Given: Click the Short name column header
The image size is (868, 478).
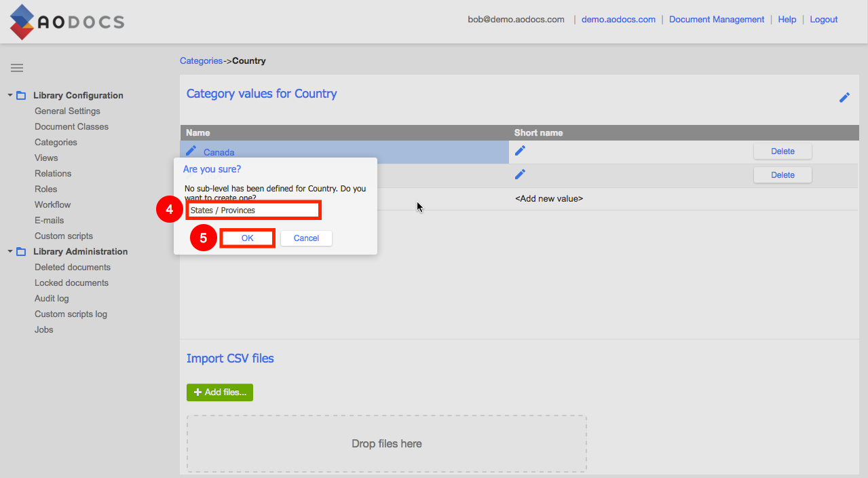Looking at the screenshot, I should [x=538, y=133].
